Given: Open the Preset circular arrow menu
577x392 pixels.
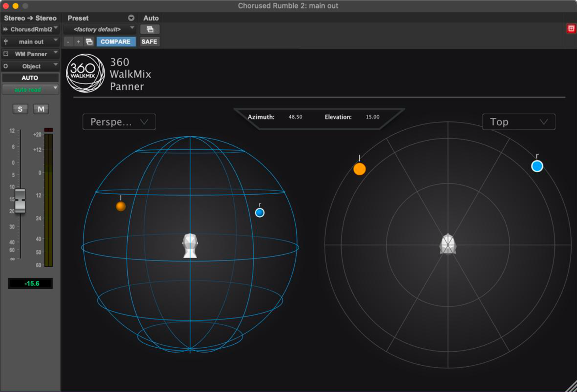Looking at the screenshot, I should click(131, 18).
